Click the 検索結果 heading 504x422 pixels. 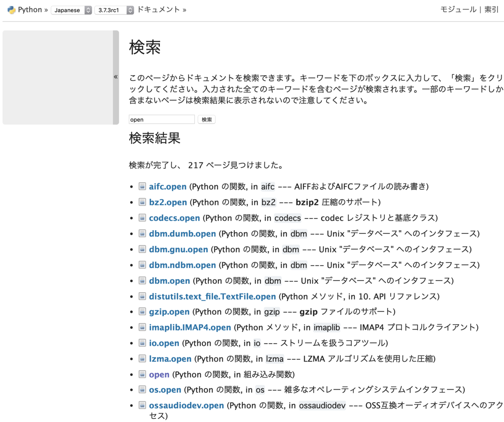click(x=155, y=138)
